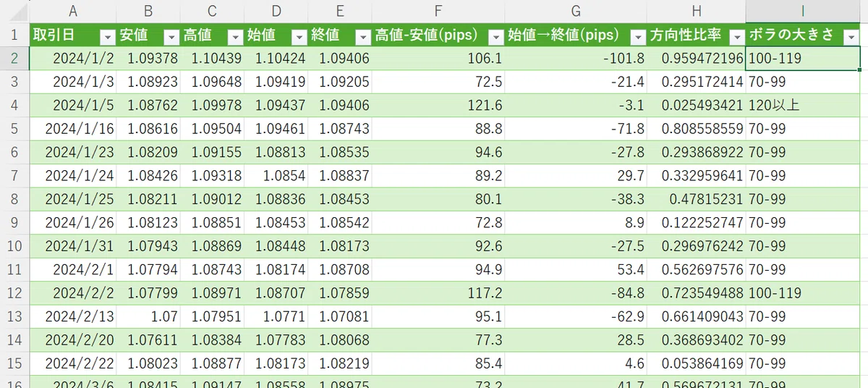Click the 120以上 volatility cell
The width and height of the screenshot is (868, 388).
coord(803,106)
